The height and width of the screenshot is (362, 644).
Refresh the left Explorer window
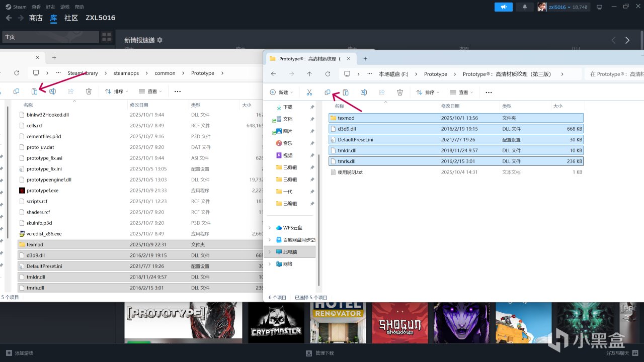click(17, 73)
